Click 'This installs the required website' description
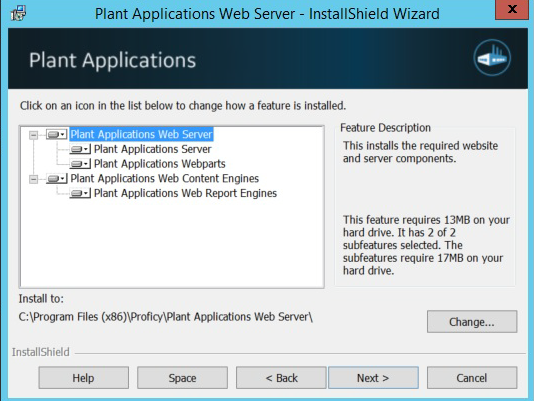The image size is (534, 401). (420, 152)
